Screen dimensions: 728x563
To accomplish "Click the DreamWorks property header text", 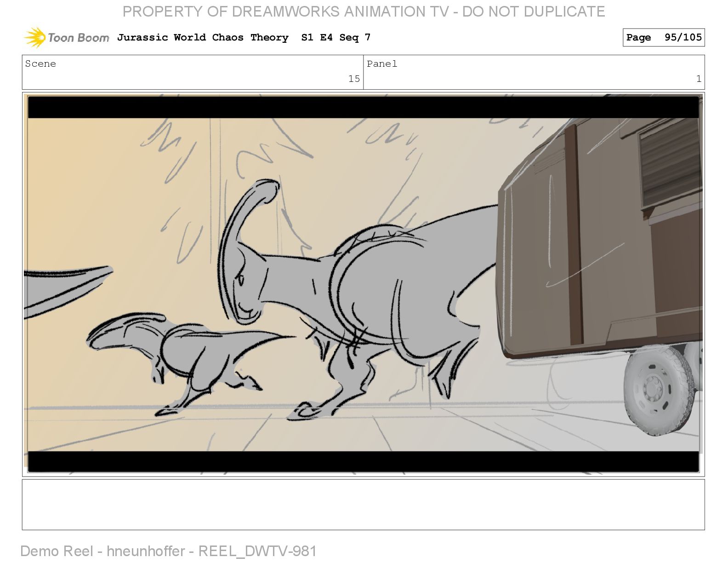I will (x=364, y=11).
